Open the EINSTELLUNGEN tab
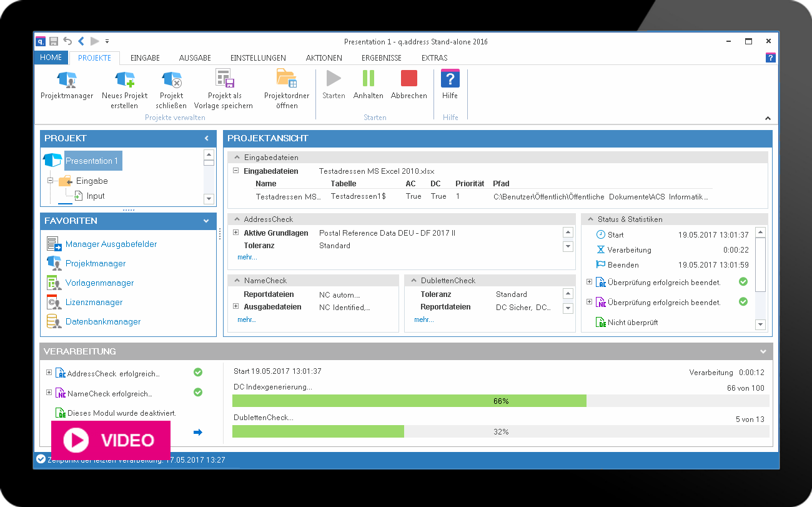This screenshot has width=812, height=507. pyautogui.click(x=258, y=58)
